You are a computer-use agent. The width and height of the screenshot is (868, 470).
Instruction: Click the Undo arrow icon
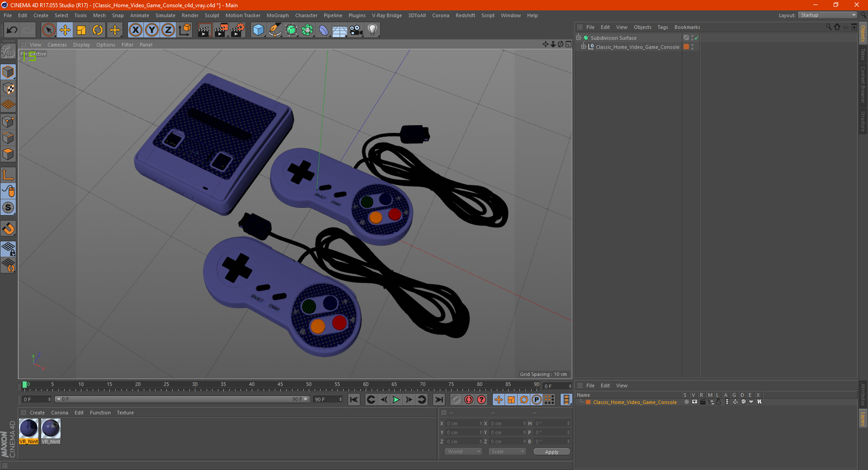(12, 30)
